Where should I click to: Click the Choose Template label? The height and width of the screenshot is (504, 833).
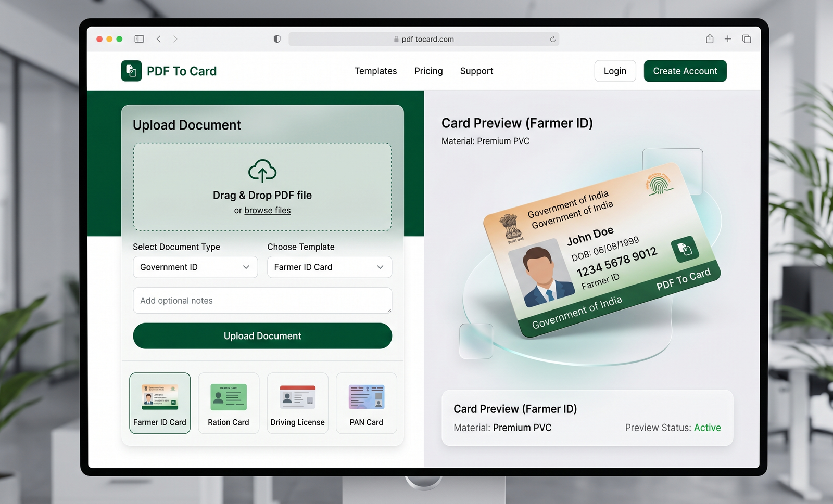[301, 247]
